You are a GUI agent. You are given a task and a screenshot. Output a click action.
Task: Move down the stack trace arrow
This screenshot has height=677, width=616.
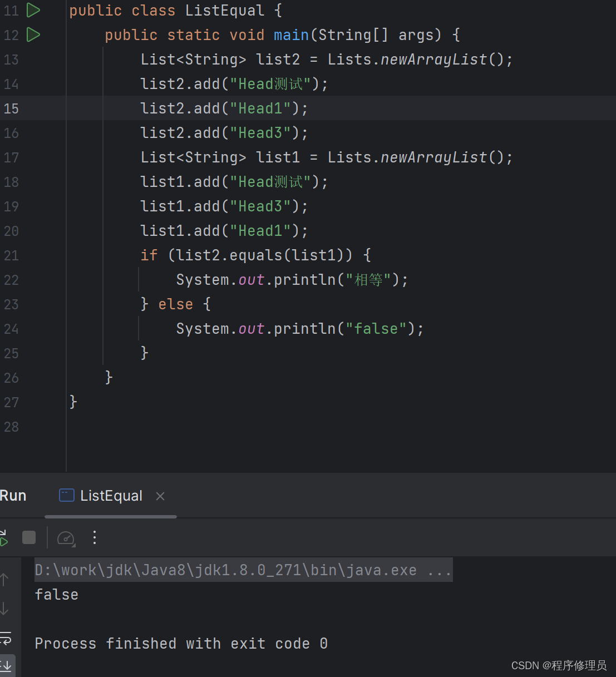[4, 609]
